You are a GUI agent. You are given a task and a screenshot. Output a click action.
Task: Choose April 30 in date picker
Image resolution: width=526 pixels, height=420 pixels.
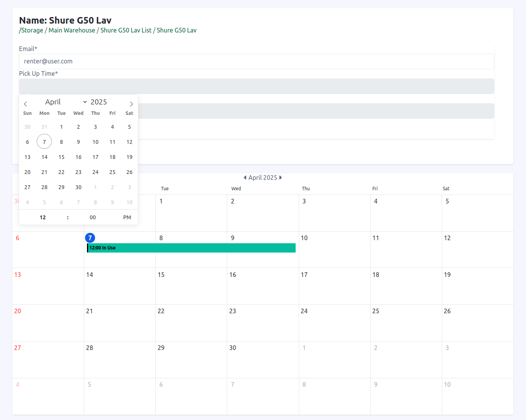tap(78, 187)
